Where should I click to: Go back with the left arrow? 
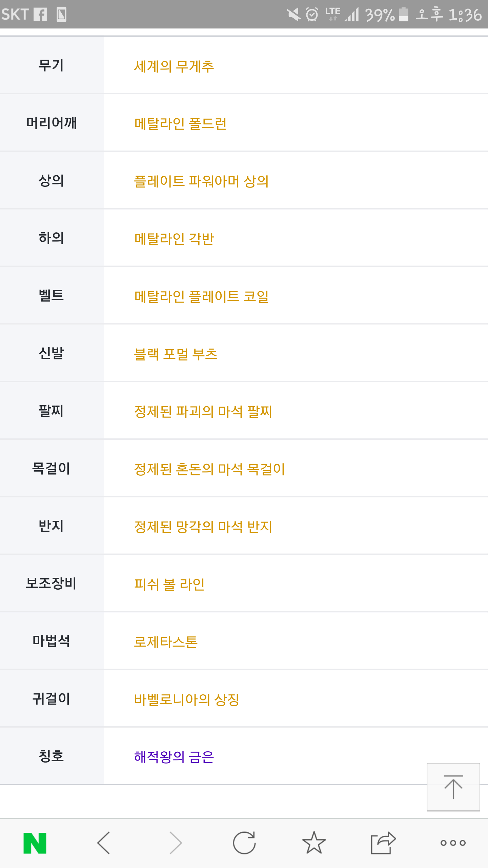point(104,843)
